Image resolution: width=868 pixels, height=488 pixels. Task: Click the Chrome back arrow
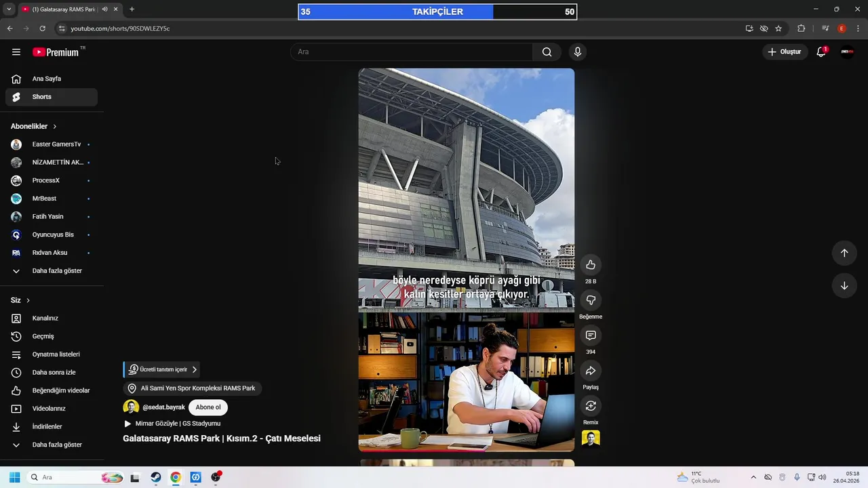pyautogui.click(x=9, y=28)
